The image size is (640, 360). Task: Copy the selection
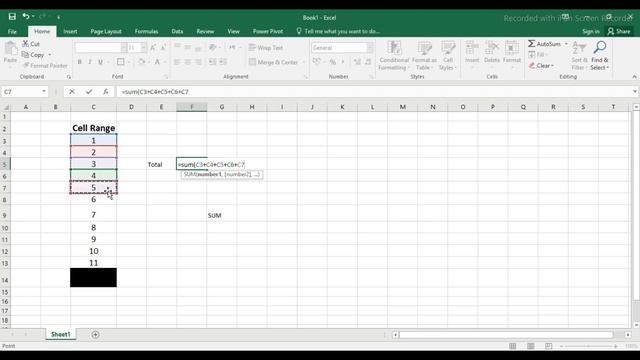pos(33,55)
